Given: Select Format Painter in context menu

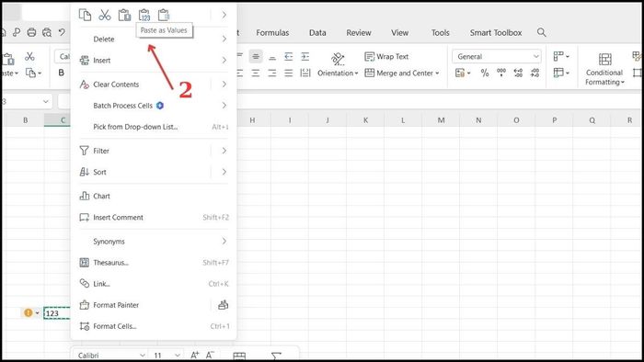Looking at the screenshot, I should click(116, 305).
